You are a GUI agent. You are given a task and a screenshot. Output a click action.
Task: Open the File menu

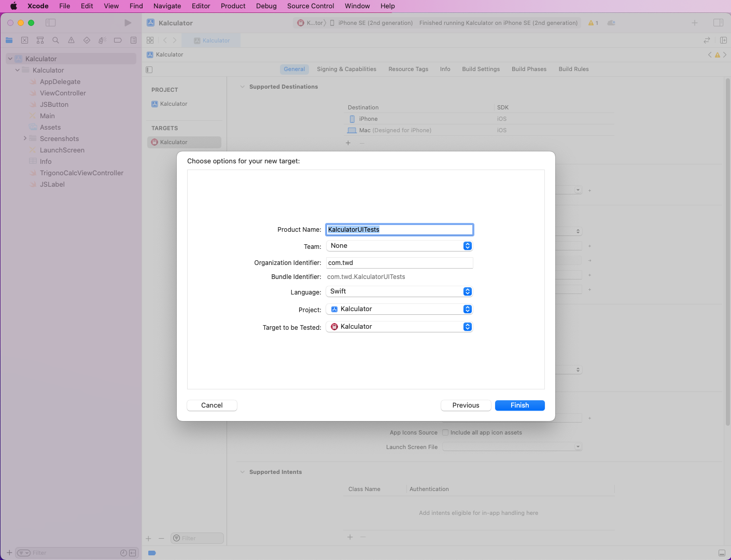(65, 6)
